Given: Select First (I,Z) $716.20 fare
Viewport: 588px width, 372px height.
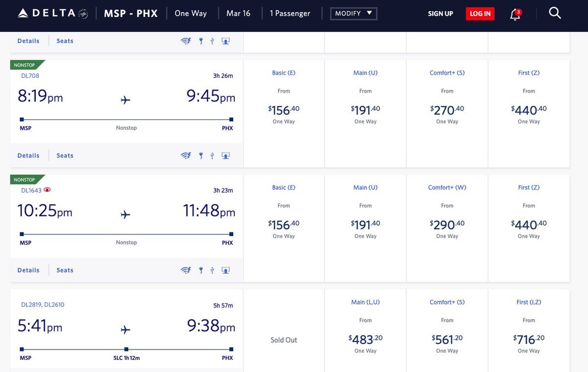Looking at the screenshot, I should (529, 330).
